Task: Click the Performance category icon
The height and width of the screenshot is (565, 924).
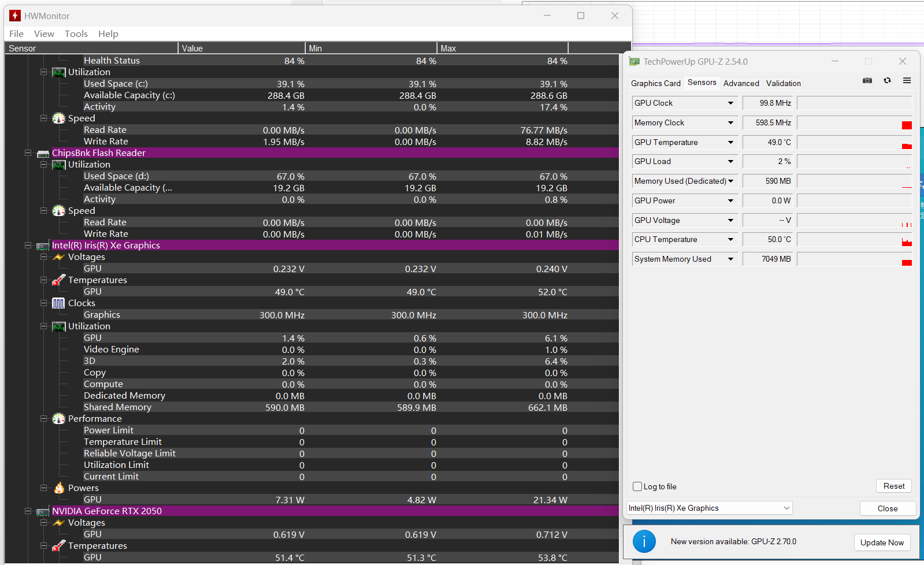Action: pos(58,419)
